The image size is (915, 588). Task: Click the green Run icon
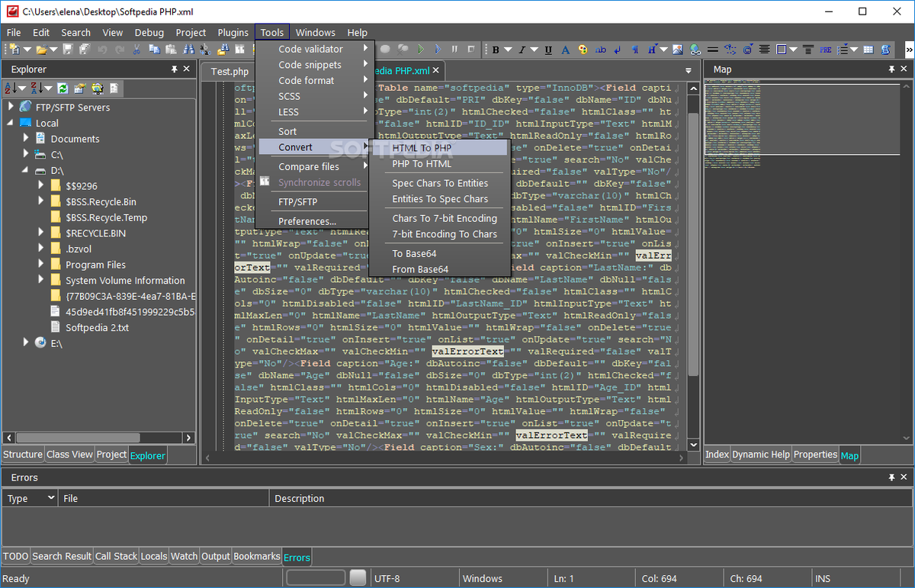click(x=421, y=50)
